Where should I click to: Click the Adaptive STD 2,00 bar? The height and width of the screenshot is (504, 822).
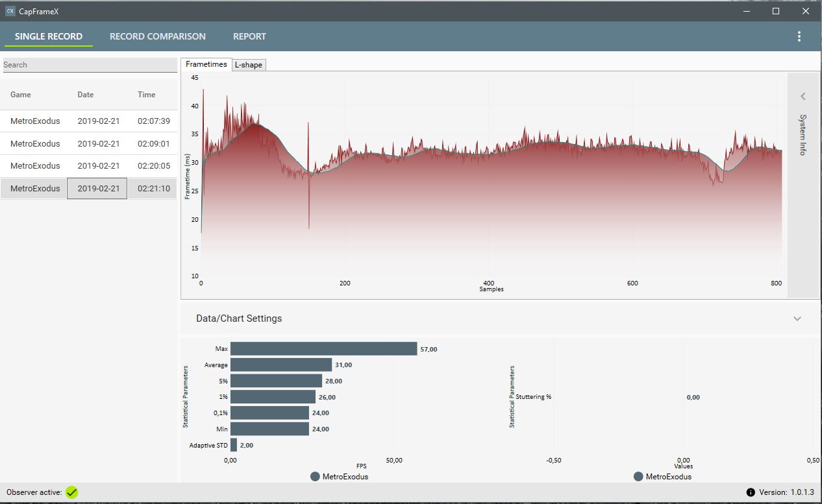click(x=234, y=445)
